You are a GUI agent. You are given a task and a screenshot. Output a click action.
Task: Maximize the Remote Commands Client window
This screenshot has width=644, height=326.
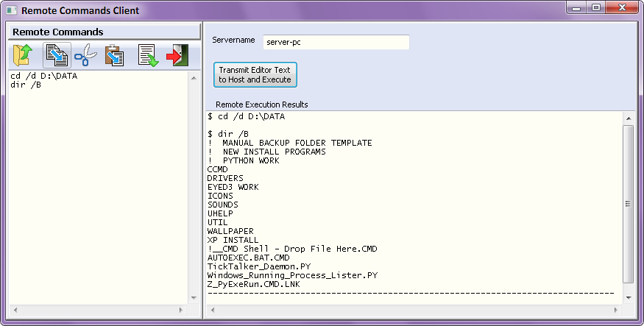[x=595, y=7]
